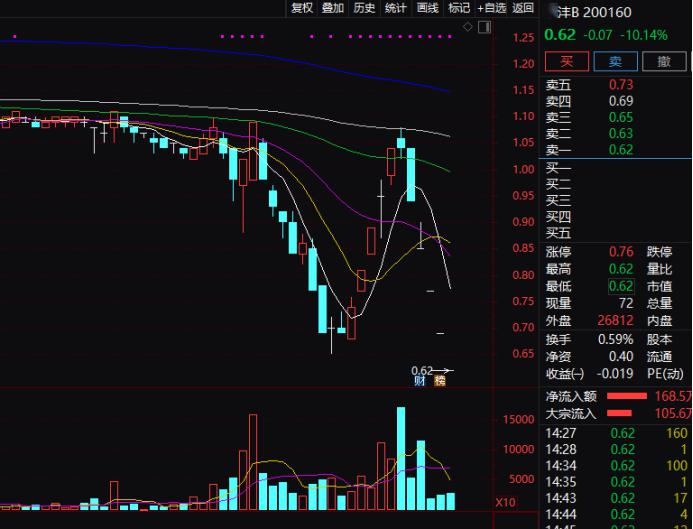The height and width of the screenshot is (529, 693).
Task: Click the red 买 buy button
Action: 567,61
